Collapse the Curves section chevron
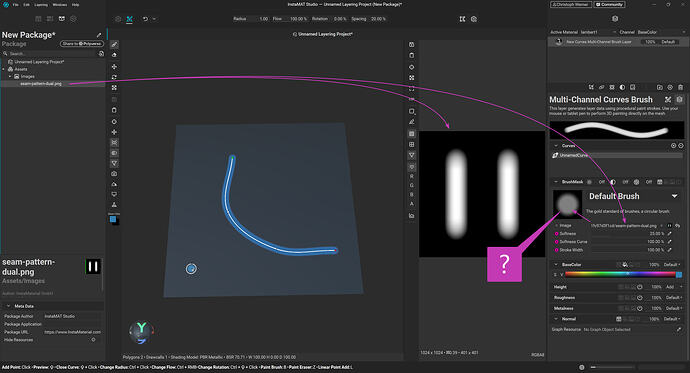Viewport: 690px width, 373px height. coord(556,146)
